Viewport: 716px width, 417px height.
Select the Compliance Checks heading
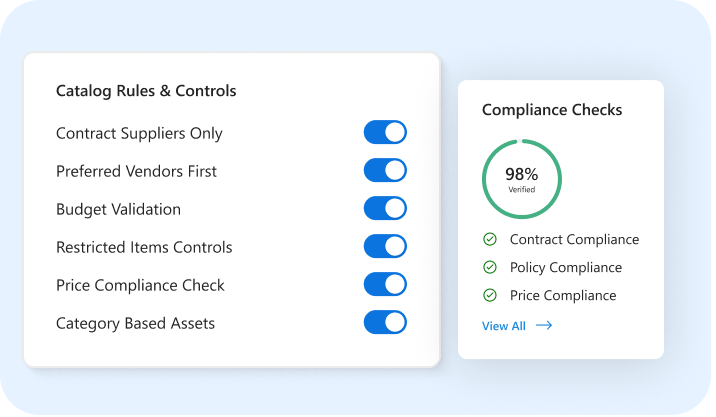pyautogui.click(x=552, y=110)
